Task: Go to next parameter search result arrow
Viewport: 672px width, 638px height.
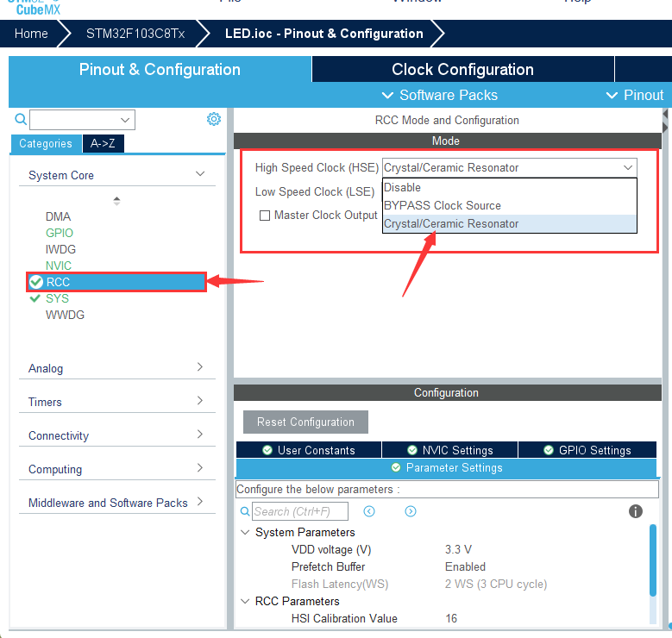Action: [x=411, y=511]
